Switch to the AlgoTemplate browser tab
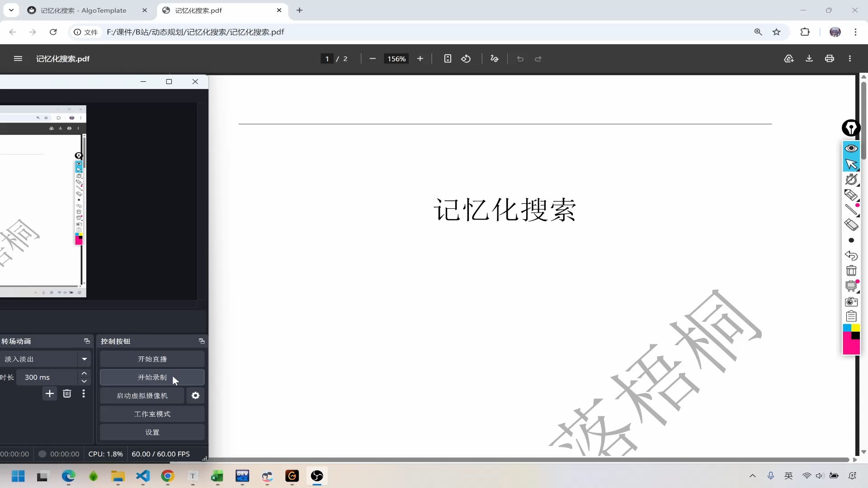The height and width of the screenshot is (488, 868). point(84,10)
